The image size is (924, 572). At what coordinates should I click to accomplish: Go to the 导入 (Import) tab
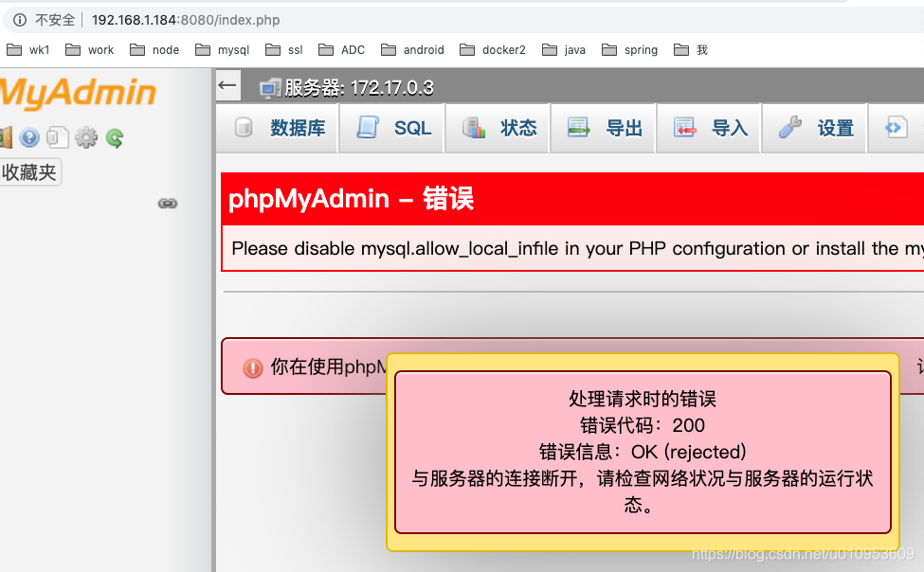pyautogui.click(x=710, y=128)
